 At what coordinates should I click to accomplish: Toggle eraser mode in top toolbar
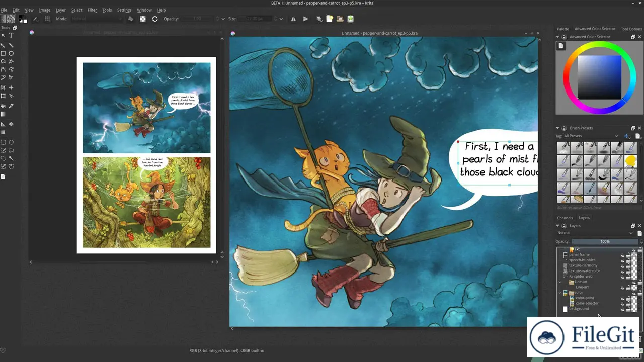pyautogui.click(x=130, y=19)
